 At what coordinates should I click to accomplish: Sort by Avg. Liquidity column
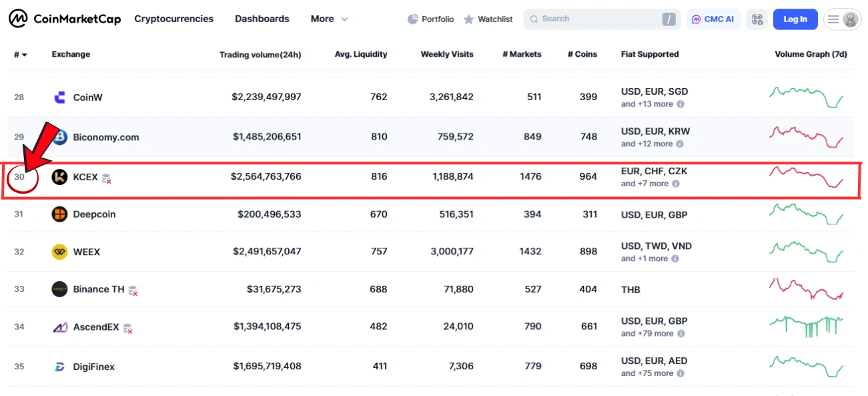361,54
